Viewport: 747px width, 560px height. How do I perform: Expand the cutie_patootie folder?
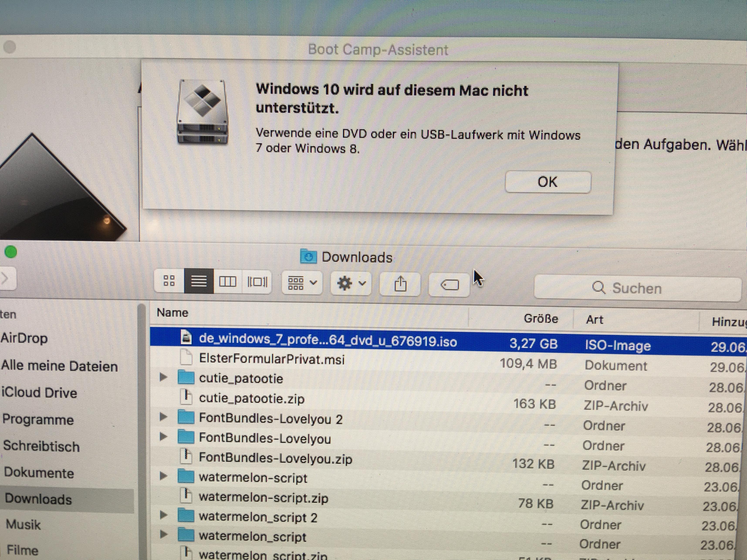tap(164, 377)
